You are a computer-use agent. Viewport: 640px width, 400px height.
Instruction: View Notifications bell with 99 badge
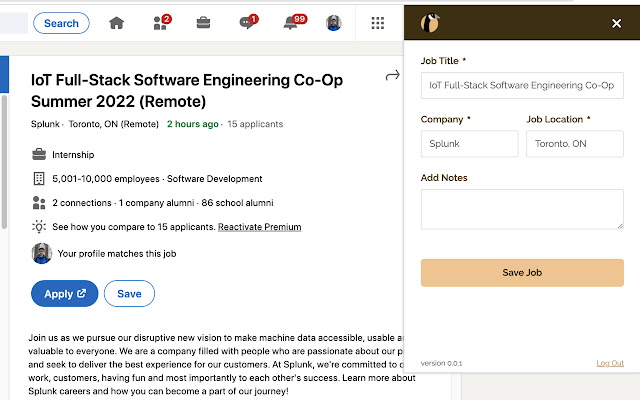point(292,23)
